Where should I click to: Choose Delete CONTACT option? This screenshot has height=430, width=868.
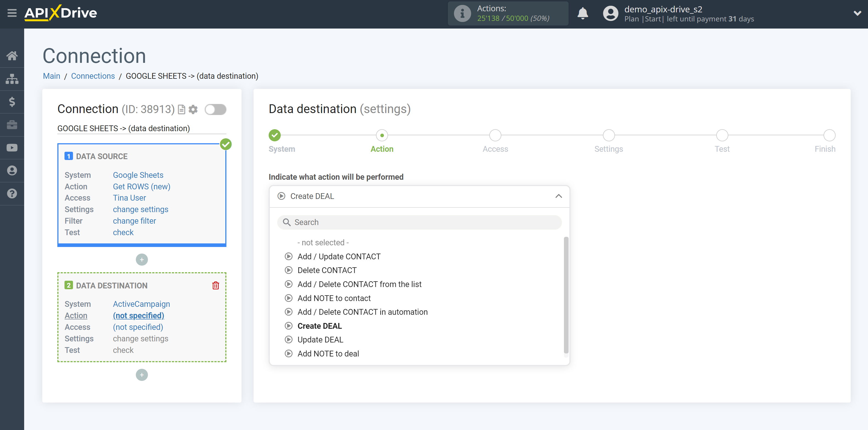pos(327,270)
